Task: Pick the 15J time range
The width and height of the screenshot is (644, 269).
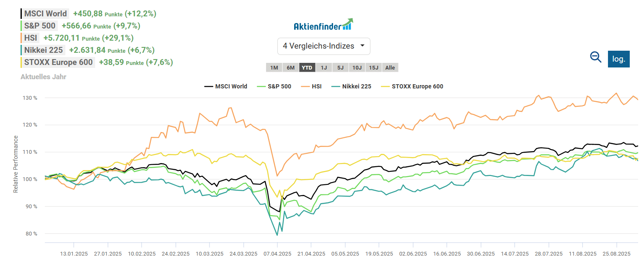Action: tap(373, 67)
